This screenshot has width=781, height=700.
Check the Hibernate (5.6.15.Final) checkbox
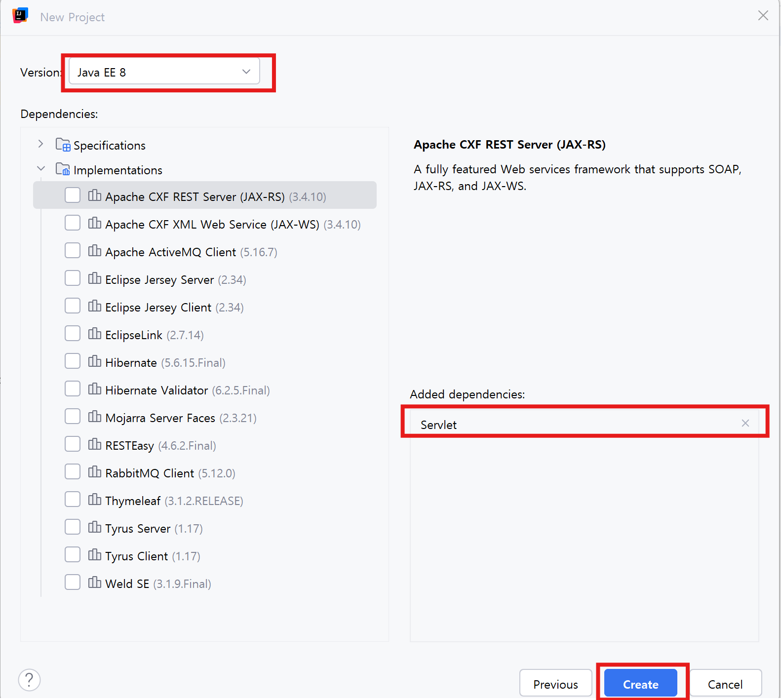tap(73, 361)
